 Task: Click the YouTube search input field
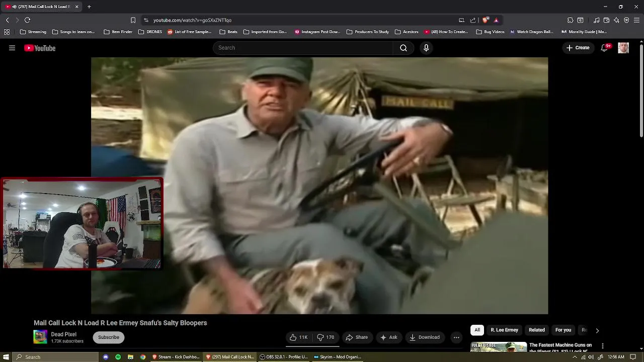click(x=303, y=48)
